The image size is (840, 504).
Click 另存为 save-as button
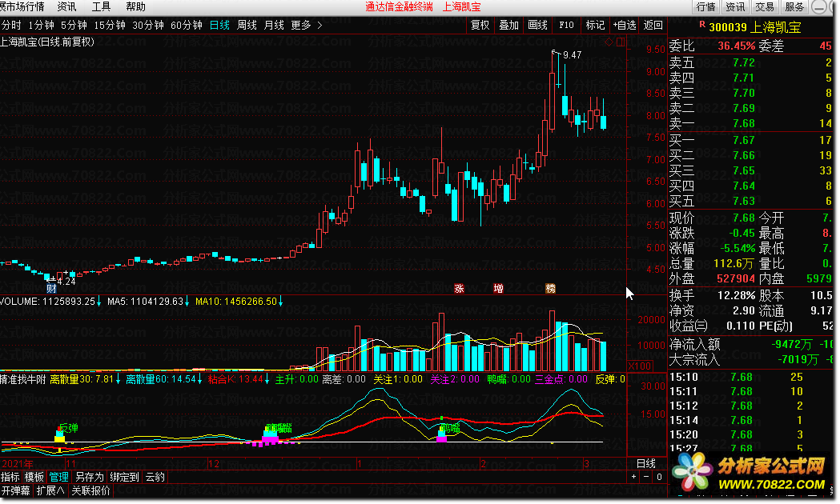(89, 477)
